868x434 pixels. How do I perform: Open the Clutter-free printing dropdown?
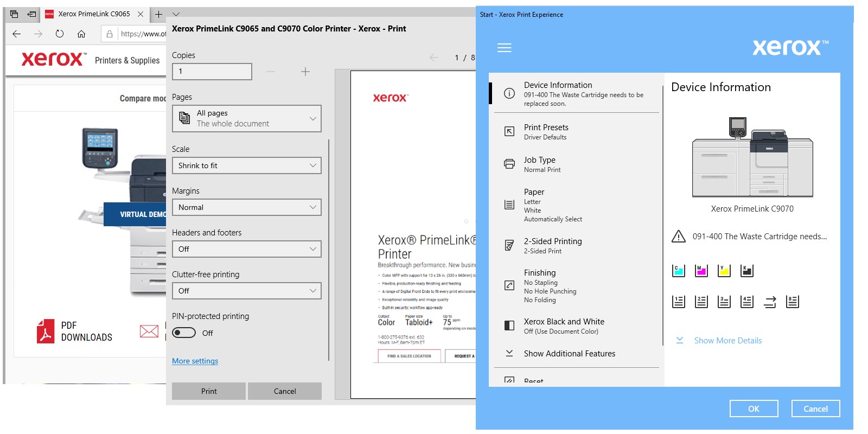point(247,291)
